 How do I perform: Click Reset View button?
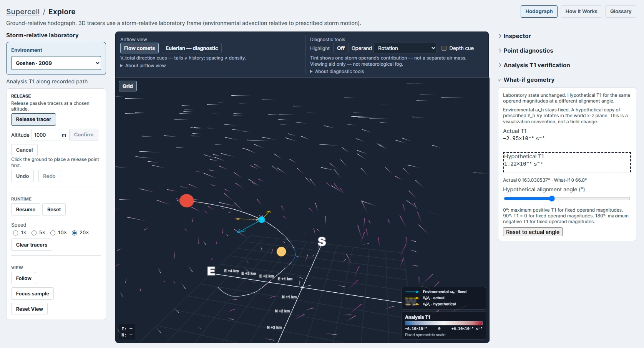30,309
